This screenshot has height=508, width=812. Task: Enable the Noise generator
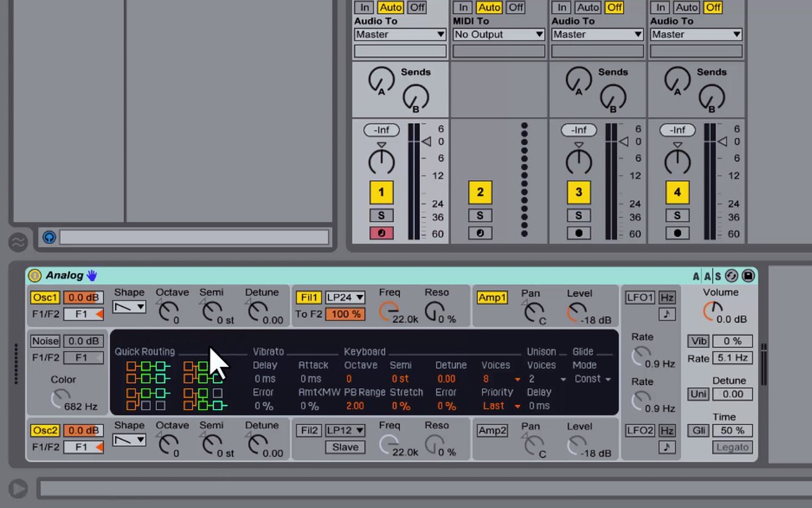click(45, 341)
